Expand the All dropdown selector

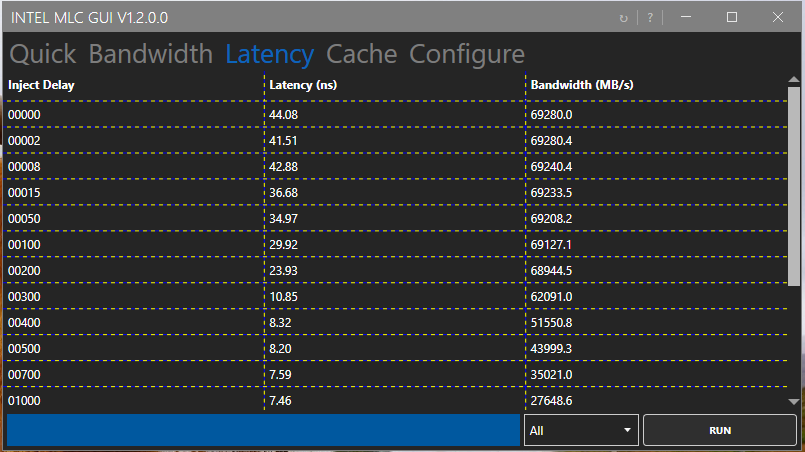(x=581, y=430)
